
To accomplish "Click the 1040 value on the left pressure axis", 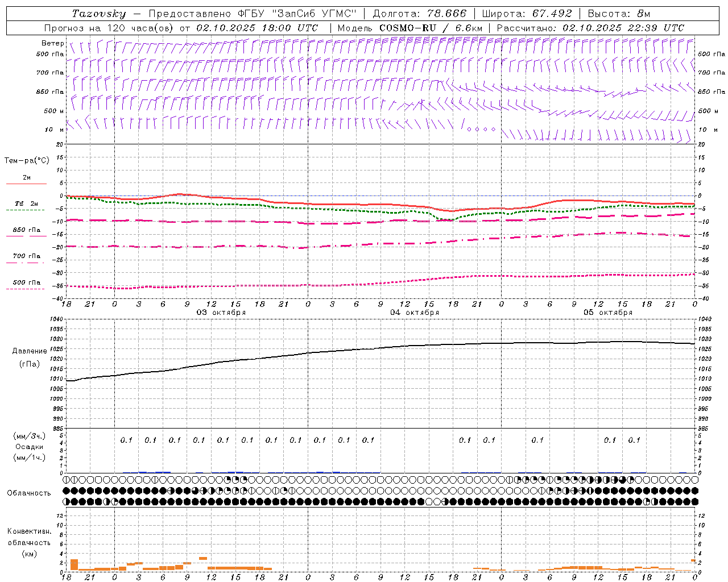I will 57,319.
